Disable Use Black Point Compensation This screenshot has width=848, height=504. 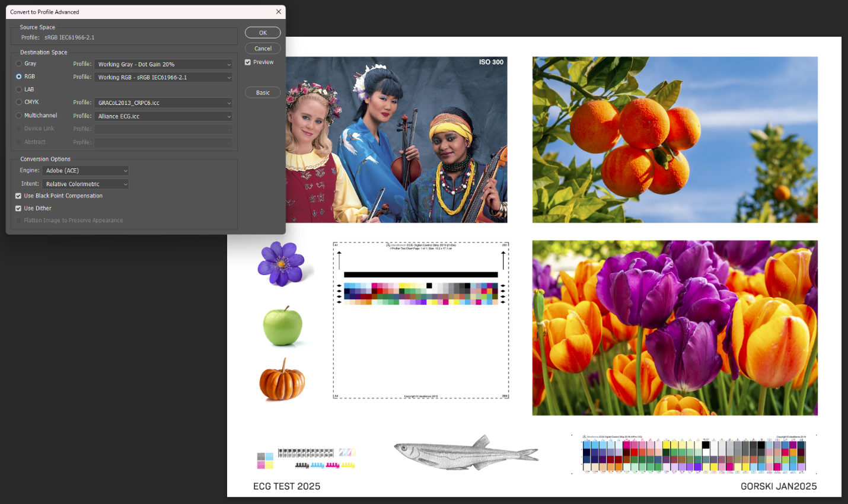tap(18, 196)
